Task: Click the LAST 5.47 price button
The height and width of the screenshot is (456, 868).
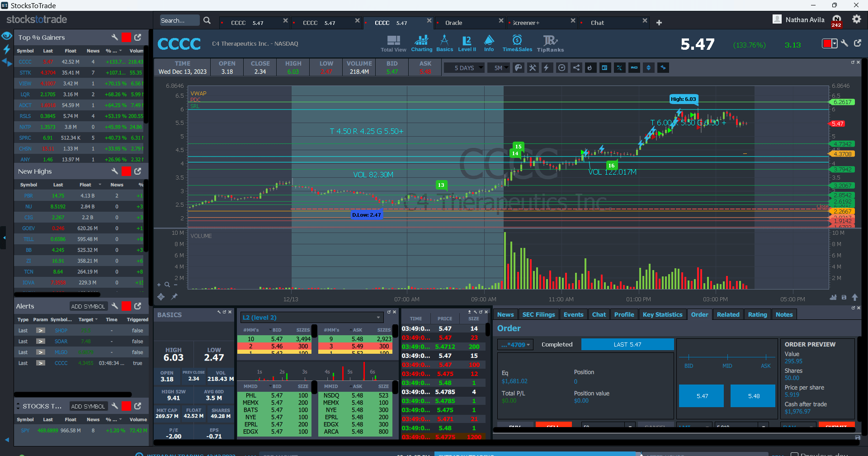Action: [x=627, y=344]
